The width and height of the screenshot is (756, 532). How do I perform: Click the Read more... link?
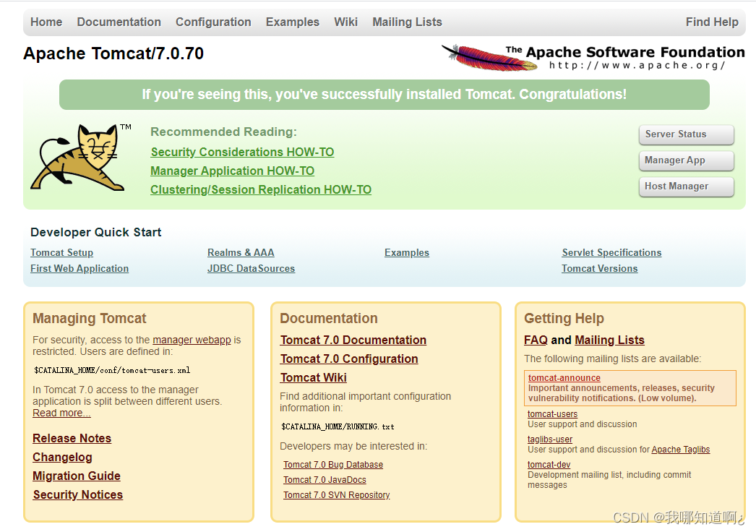pyautogui.click(x=61, y=413)
